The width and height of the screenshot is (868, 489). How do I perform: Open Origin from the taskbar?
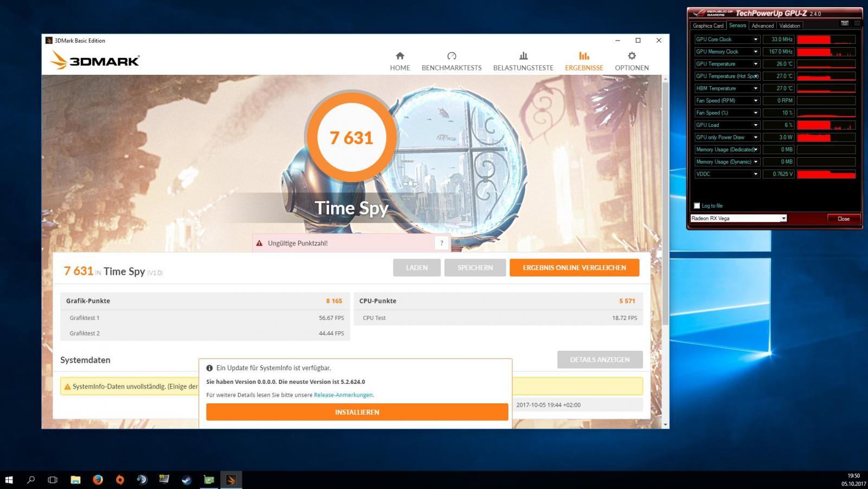(x=120, y=480)
